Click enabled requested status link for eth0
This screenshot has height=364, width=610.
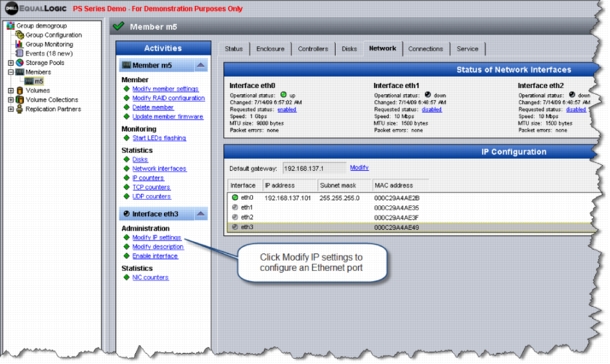pyautogui.click(x=287, y=110)
